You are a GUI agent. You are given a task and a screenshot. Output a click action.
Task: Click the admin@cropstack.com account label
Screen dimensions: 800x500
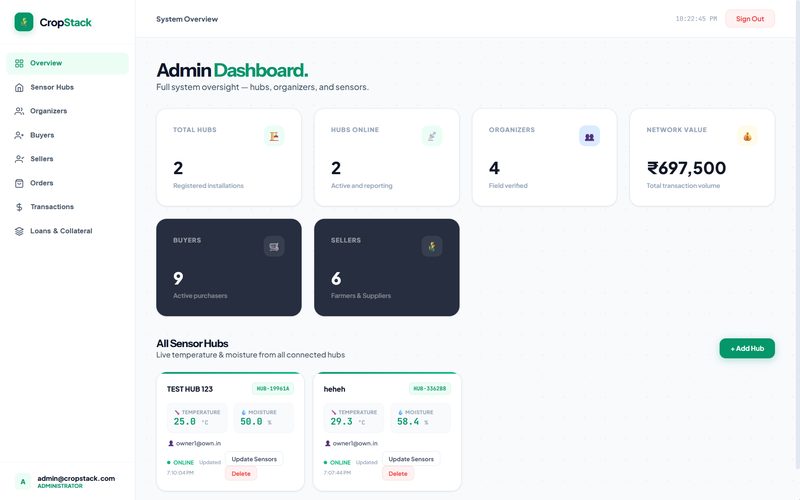pyautogui.click(x=76, y=479)
